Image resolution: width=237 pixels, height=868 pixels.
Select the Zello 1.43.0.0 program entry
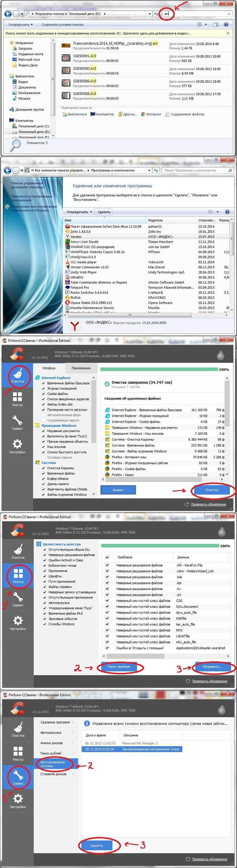147,232
